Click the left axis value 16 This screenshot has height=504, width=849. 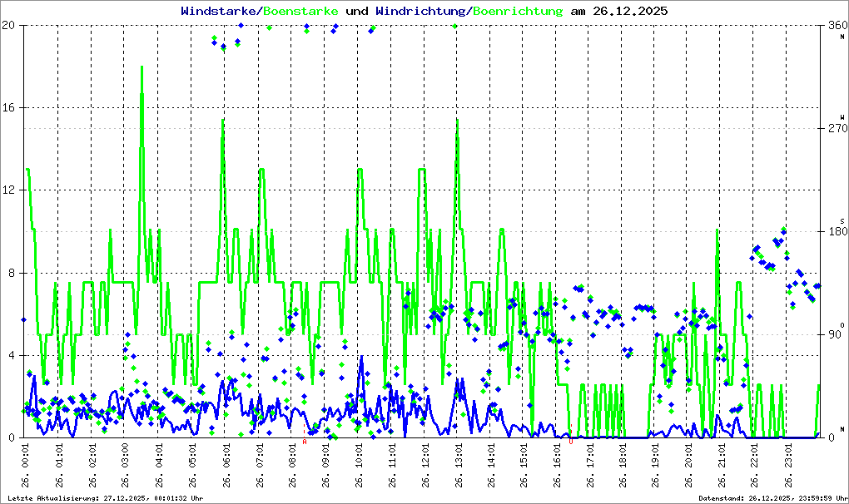point(7,107)
